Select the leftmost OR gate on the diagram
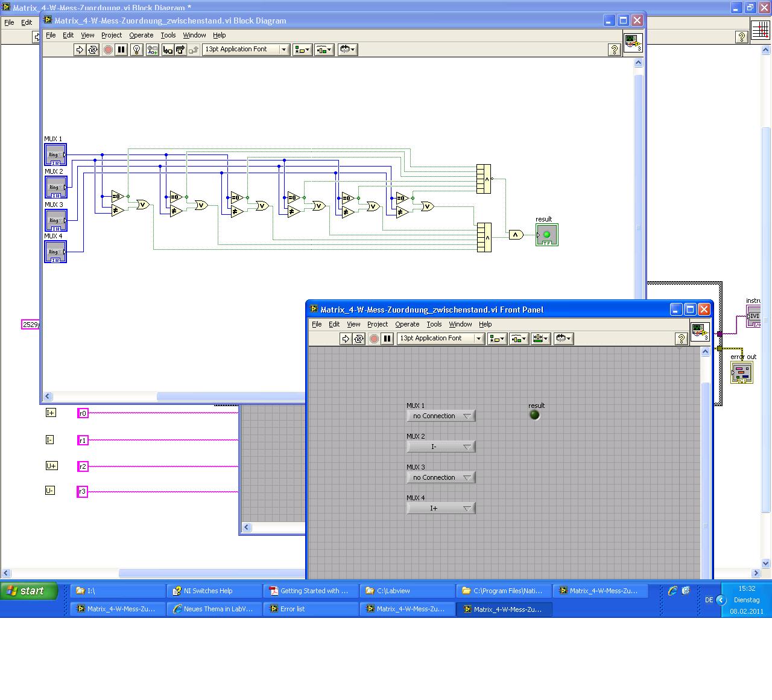Viewport: 772px width, 700px height. click(x=143, y=205)
